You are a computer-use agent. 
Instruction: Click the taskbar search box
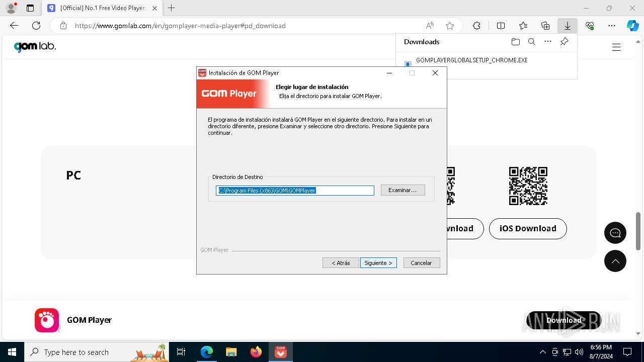pyautogui.click(x=97, y=352)
